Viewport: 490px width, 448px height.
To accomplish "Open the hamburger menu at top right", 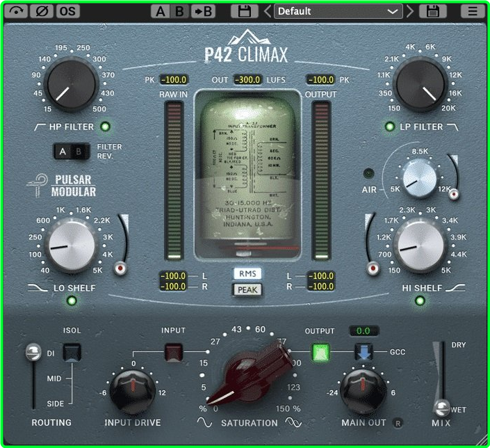I will click(x=473, y=12).
